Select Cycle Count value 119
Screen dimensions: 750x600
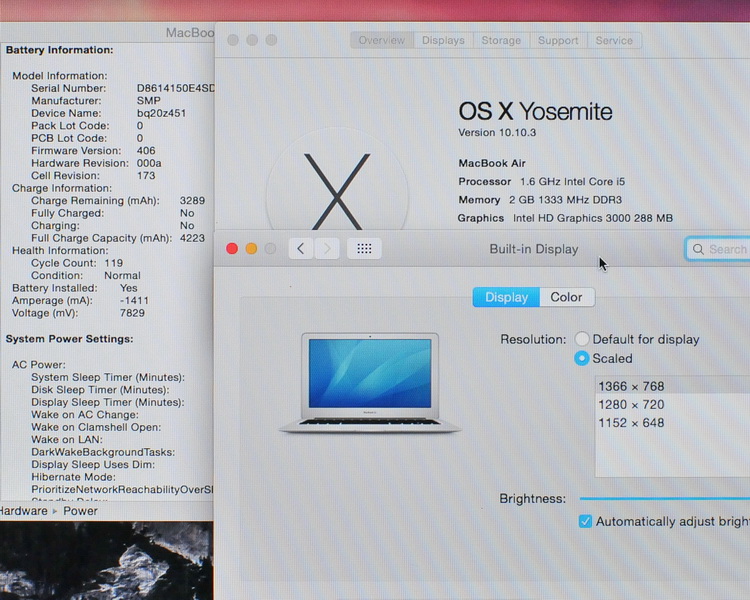click(x=114, y=263)
